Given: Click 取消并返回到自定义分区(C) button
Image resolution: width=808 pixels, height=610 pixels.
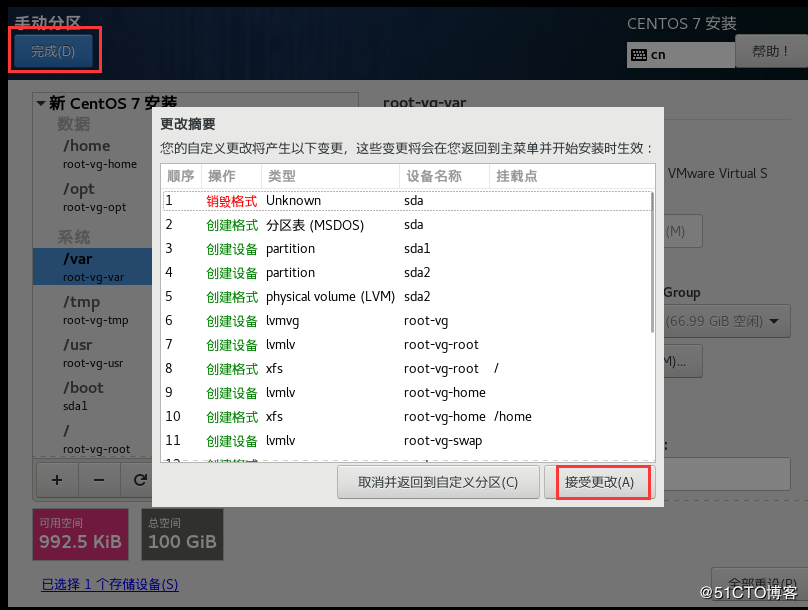Looking at the screenshot, I should (x=438, y=482).
